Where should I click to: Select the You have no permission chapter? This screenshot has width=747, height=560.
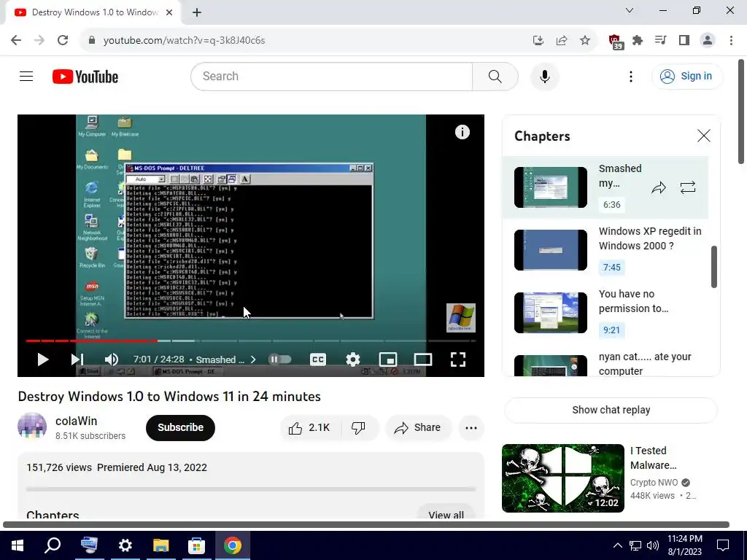point(605,312)
